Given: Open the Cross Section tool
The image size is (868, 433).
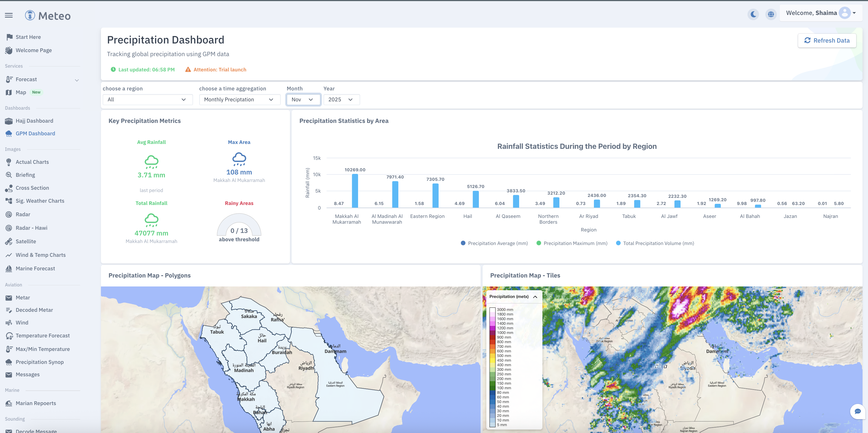Looking at the screenshot, I should [x=32, y=188].
